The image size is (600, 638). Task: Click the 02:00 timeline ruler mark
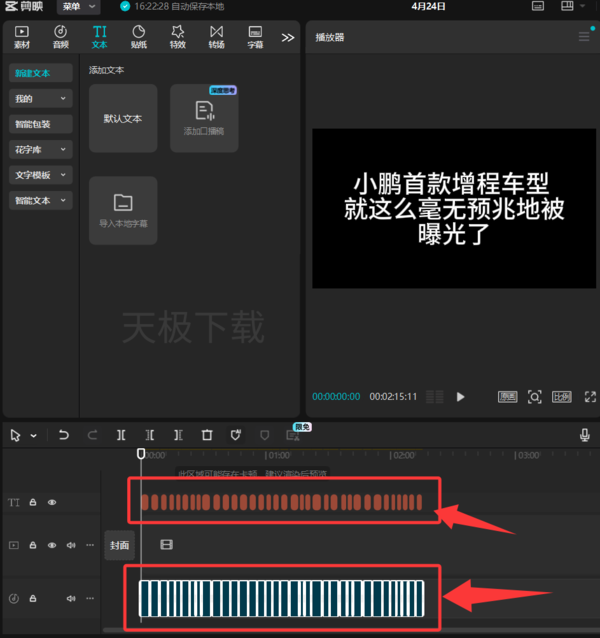coord(402,455)
